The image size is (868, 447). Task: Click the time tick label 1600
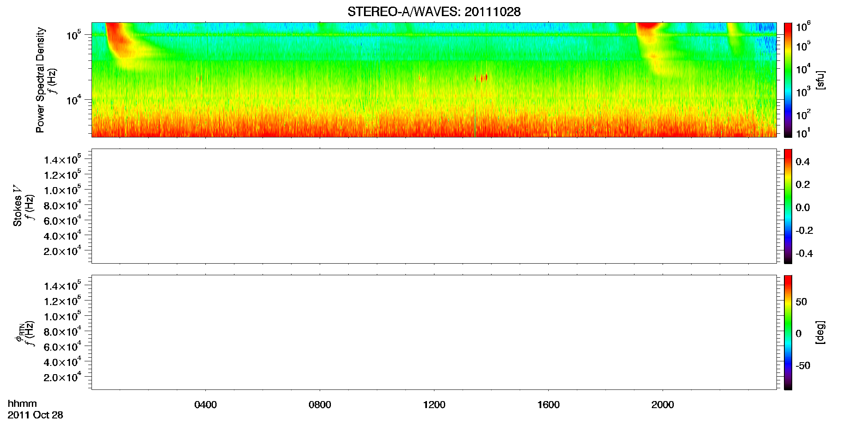click(548, 405)
